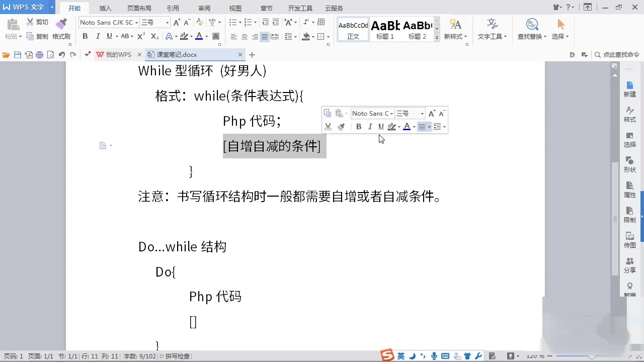Switch to 视图 ribbon tab
Image resolution: width=644 pixels, height=362 pixels.
pos(235,8)
